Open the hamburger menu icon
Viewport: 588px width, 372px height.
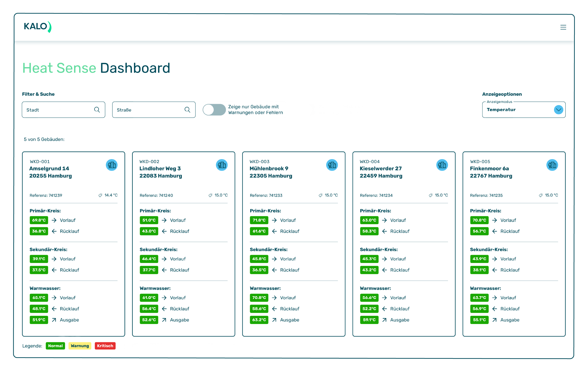(563, 27)
